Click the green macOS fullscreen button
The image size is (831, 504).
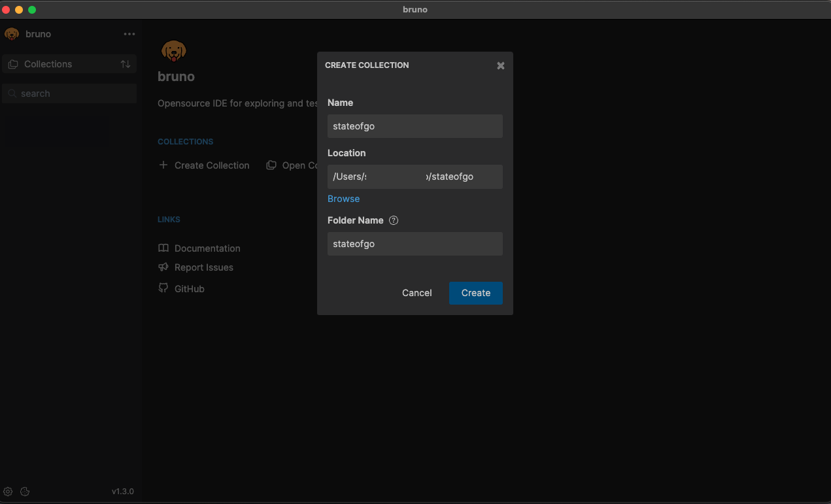pyautogui.click(x=32, y=10)
